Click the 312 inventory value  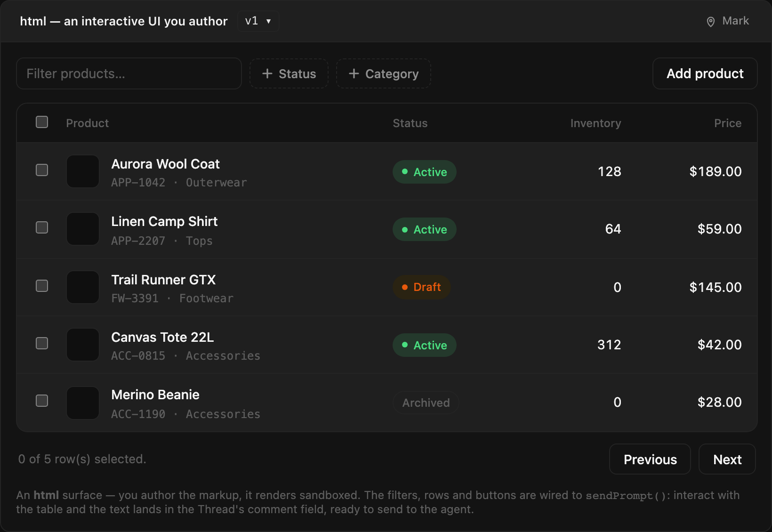(609, 345)
